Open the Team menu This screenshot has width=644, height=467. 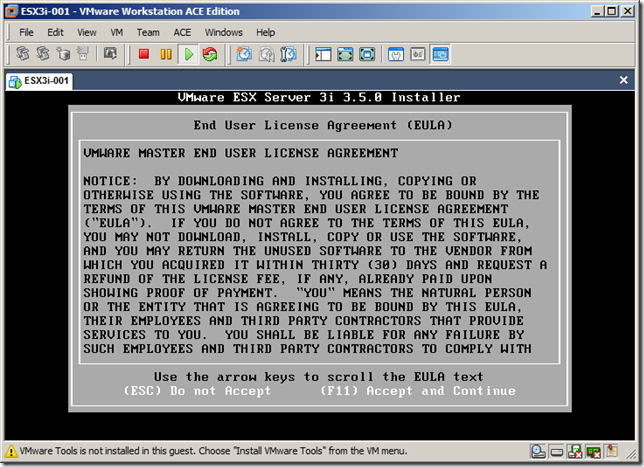(148, 32)
